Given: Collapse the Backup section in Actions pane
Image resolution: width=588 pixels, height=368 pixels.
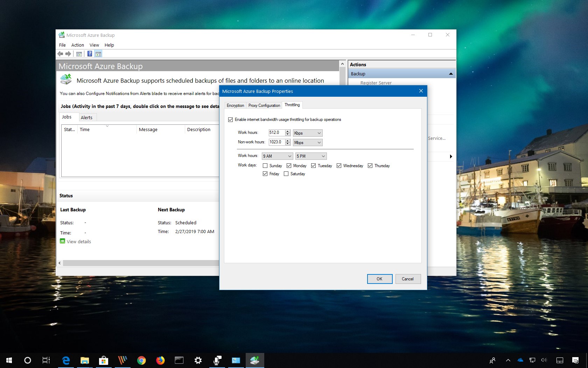Looking at the screenshot, I should click(451, 74).
